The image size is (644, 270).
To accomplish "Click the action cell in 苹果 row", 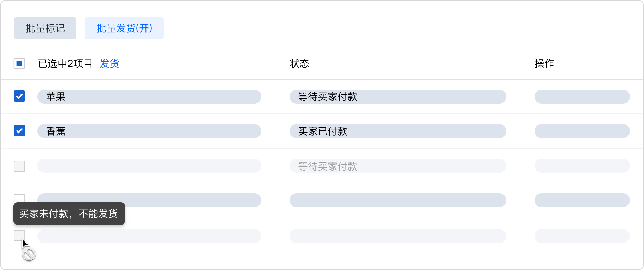I will pyautogui.click(x=582, y=97).
